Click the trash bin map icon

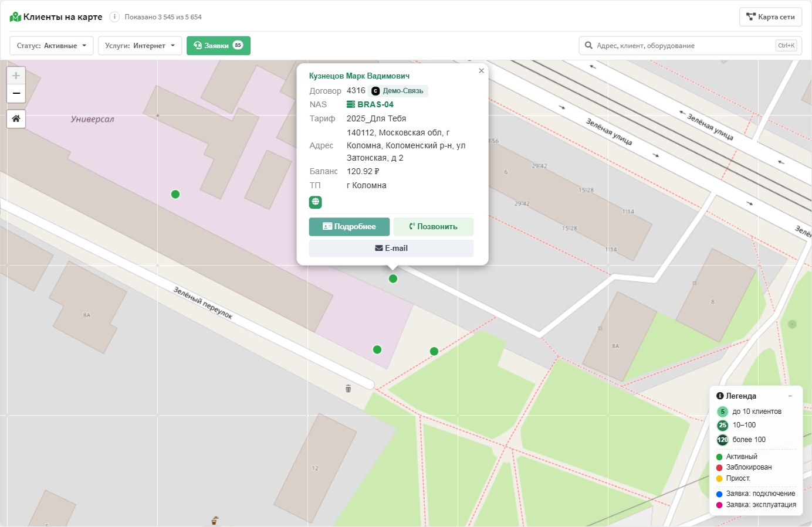[348, 388]
